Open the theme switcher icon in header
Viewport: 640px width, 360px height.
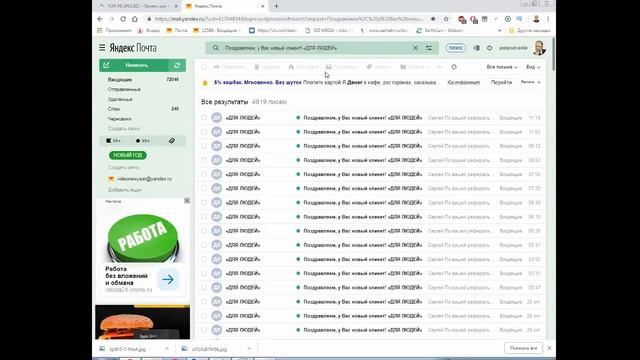(x=477, y=48)
